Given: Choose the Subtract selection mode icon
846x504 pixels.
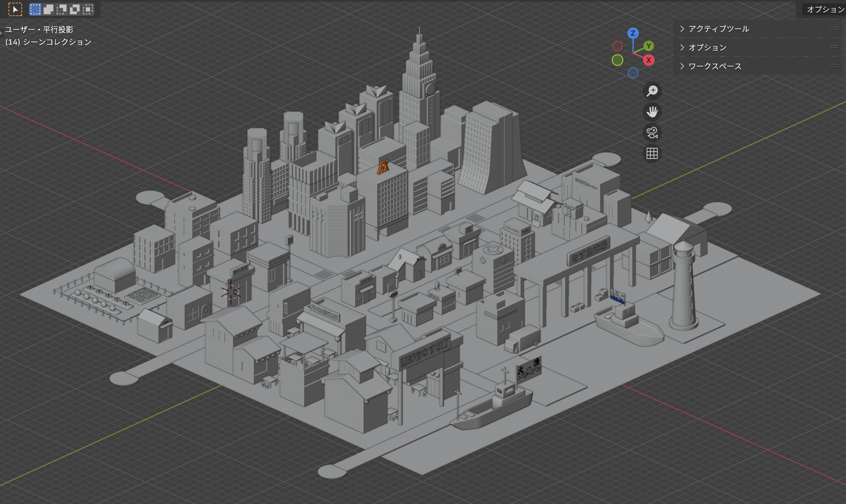Looking at the screenshot, I should click(62, 9).
